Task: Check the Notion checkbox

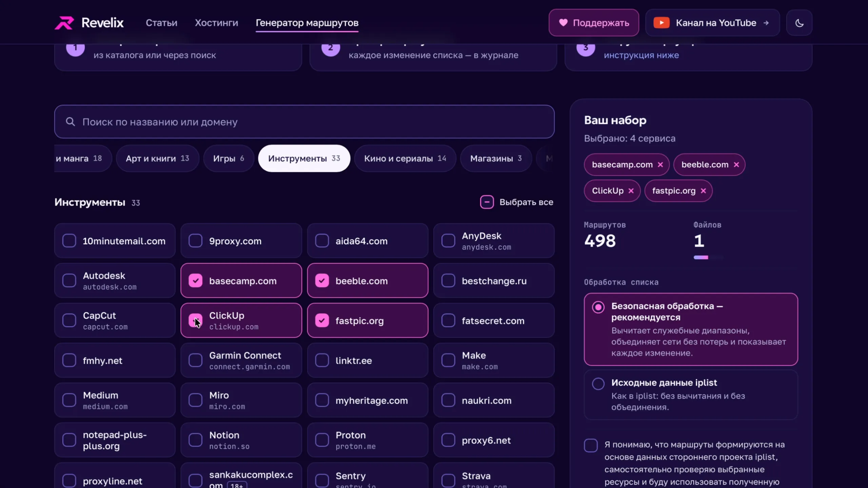Action: pos(196,440)
